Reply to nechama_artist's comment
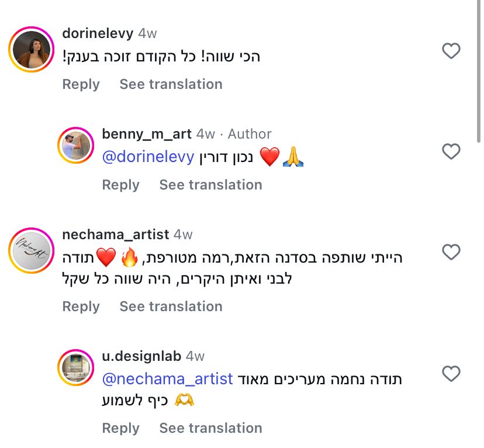Screen dimensions: 484x448 pos(81,306)
